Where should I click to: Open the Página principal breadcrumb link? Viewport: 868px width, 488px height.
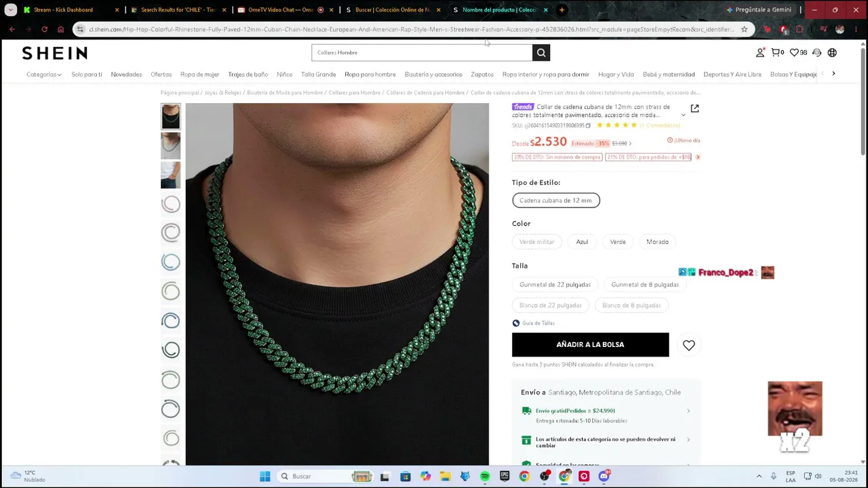point(180,93)
